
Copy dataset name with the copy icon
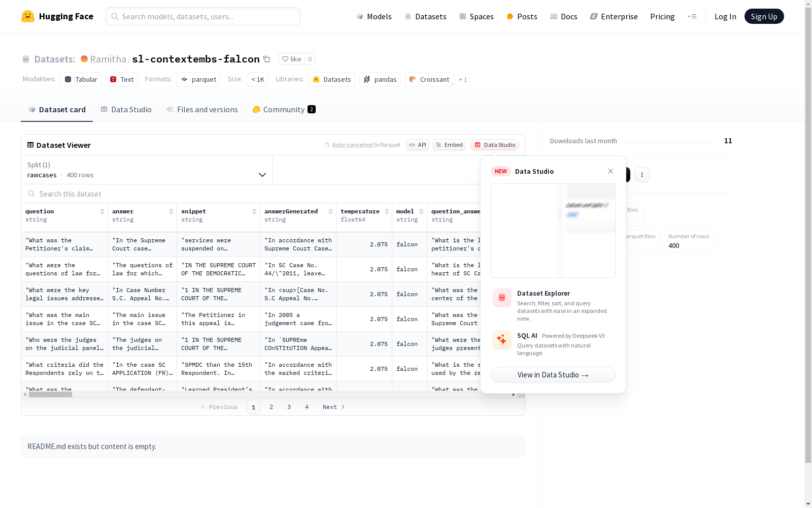pos(266,59)
